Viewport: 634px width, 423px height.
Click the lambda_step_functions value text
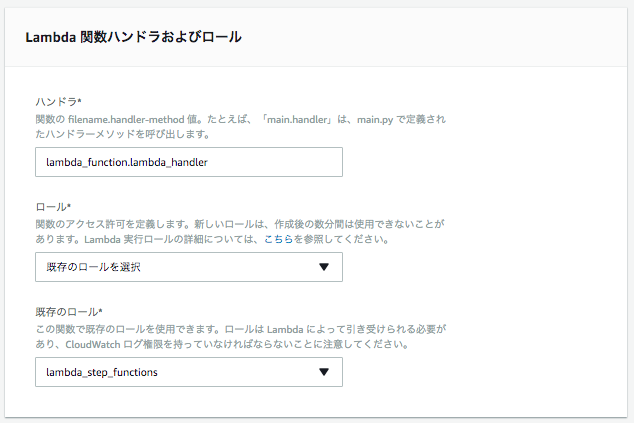coord(102,372)
